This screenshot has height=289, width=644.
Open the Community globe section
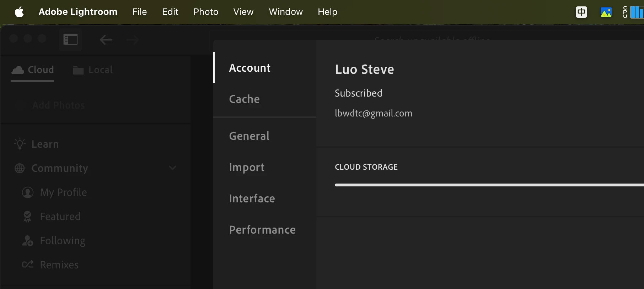[59, 168]
